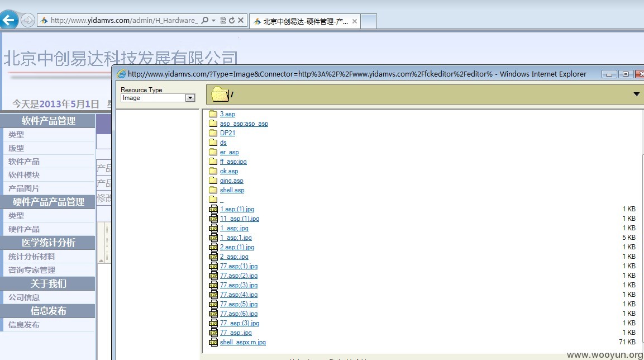Click the folder icon beside qing.asp

coord(213,180)
